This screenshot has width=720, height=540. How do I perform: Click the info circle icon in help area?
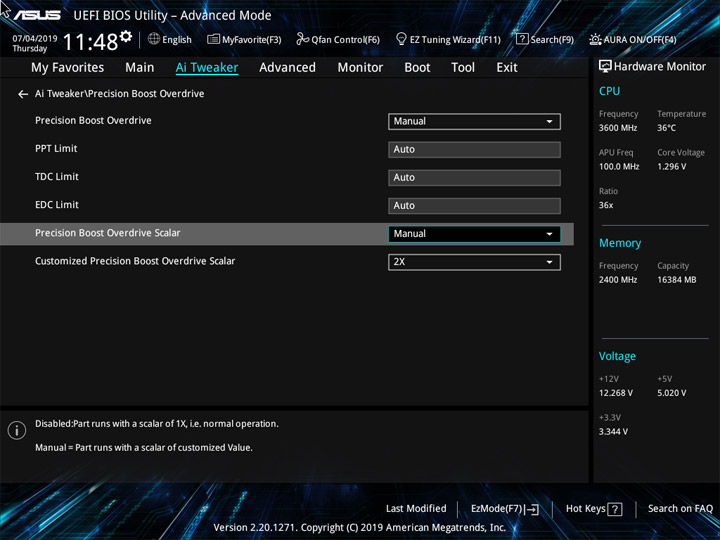click(x=17, y=431)
